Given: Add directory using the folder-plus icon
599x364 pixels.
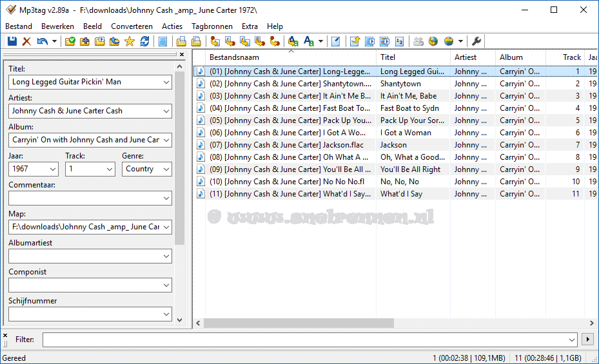Looking at the screenshot, I should pos(85,41).
